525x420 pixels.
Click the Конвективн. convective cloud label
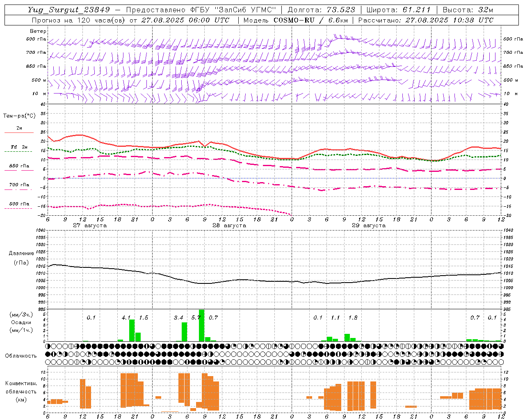(21, 383)
